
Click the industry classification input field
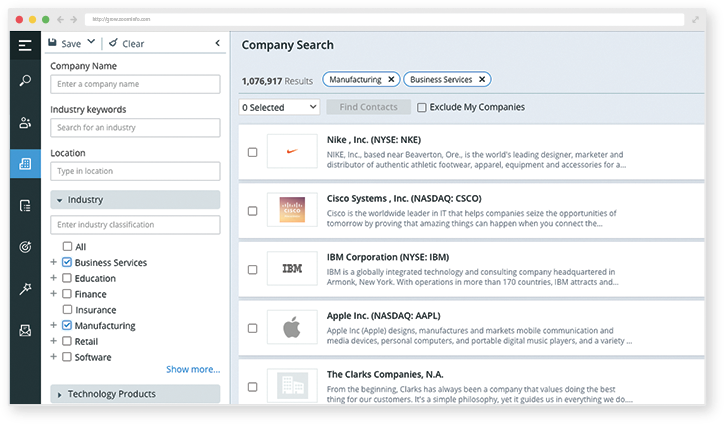point(135,224)
